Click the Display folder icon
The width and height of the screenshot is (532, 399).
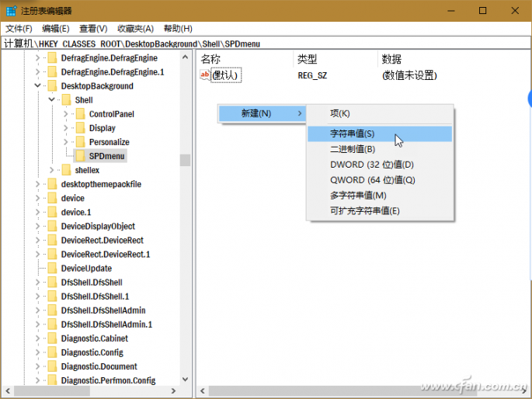[x=81, y=128]
